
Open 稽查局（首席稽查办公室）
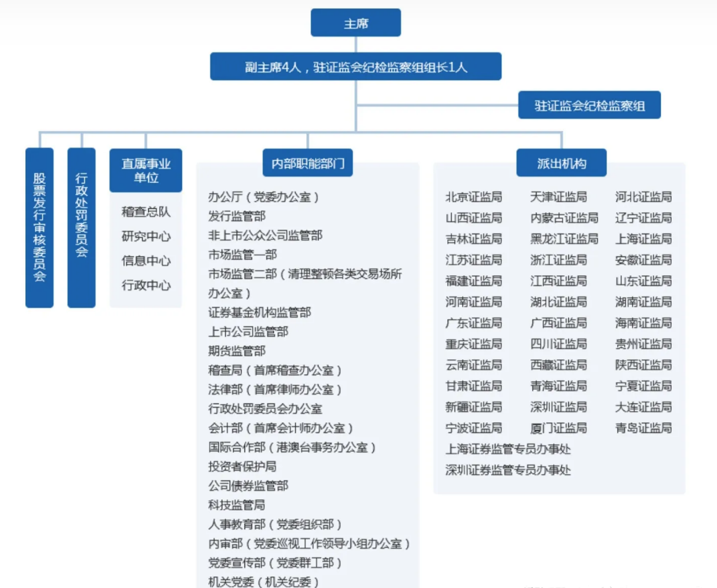[x=275, y=370]
